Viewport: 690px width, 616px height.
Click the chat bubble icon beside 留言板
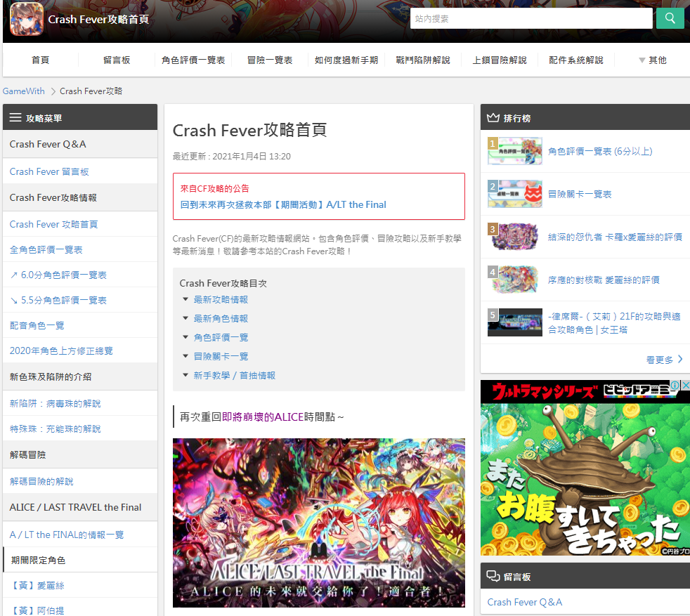point(493,576)
